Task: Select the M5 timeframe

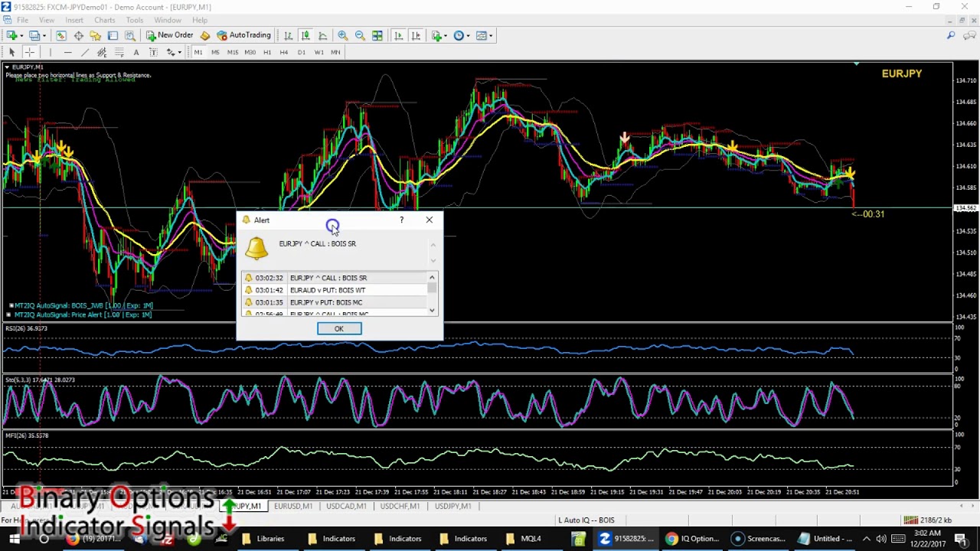Action: pos(215,52)
